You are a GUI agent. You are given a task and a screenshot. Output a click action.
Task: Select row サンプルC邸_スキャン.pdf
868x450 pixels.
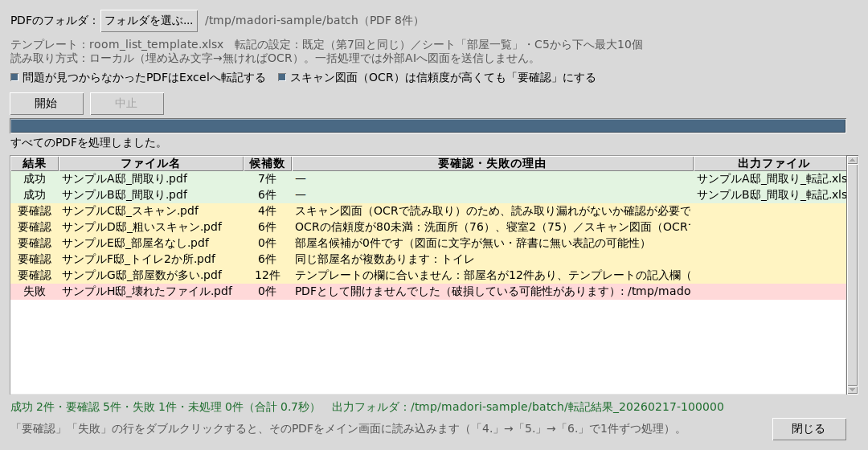[428, 211]
